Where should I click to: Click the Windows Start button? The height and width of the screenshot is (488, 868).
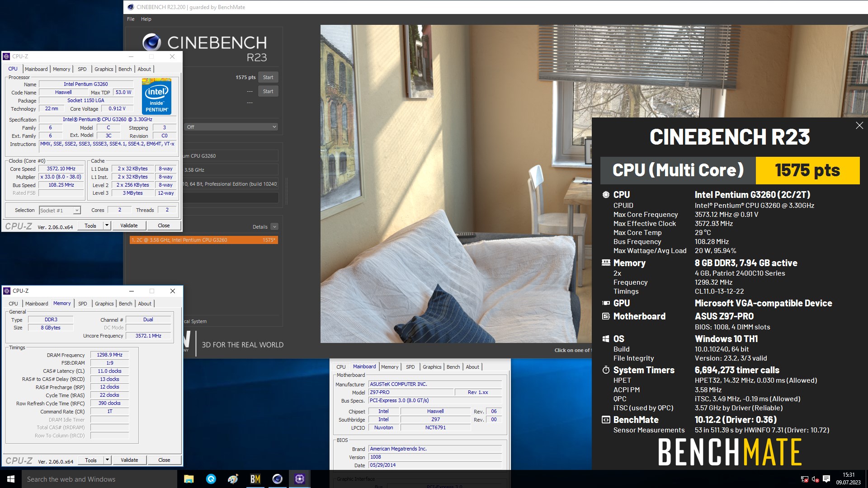(x=11, y=479)
